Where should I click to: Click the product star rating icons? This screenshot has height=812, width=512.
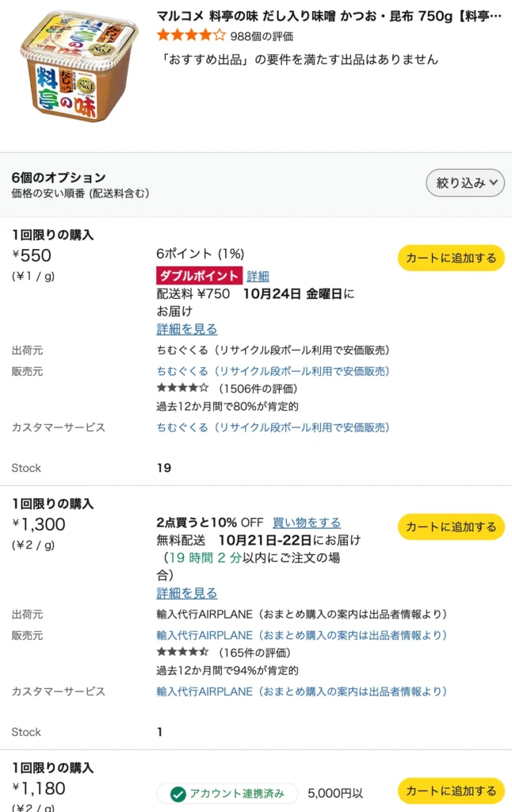(191, 35)
